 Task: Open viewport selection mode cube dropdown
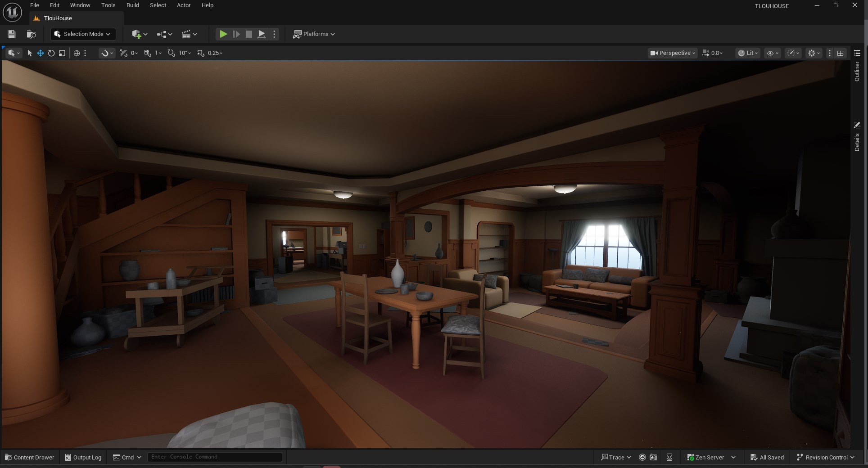coord(14,53)
